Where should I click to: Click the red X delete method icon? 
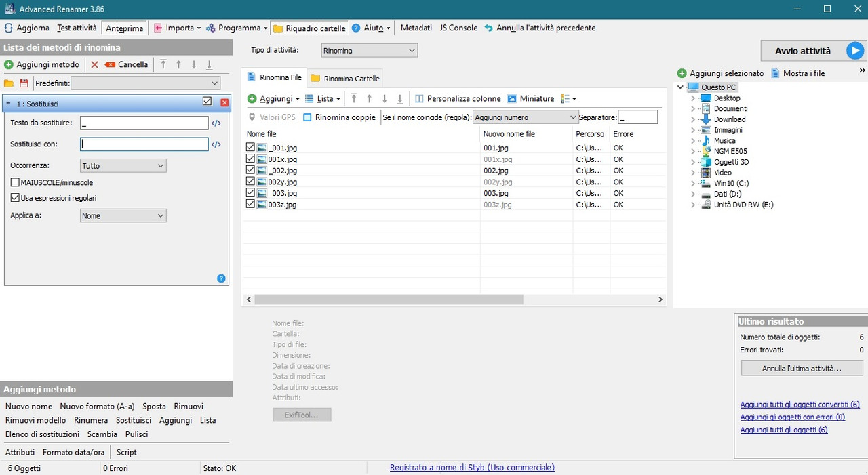click(x=95, y=64)
